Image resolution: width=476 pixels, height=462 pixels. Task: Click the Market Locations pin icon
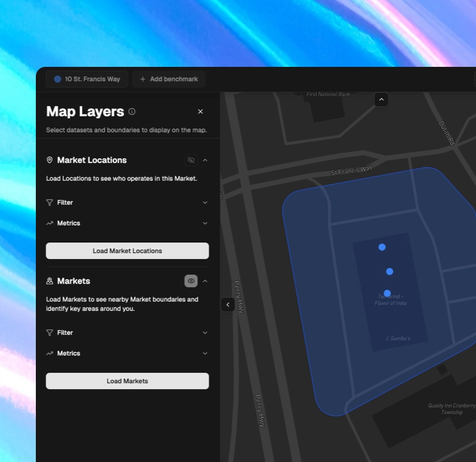50,160
